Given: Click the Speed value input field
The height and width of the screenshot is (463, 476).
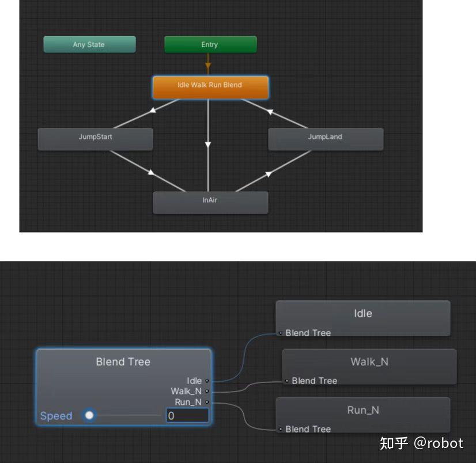Looking at the screenshot, I should coord(188,415).
